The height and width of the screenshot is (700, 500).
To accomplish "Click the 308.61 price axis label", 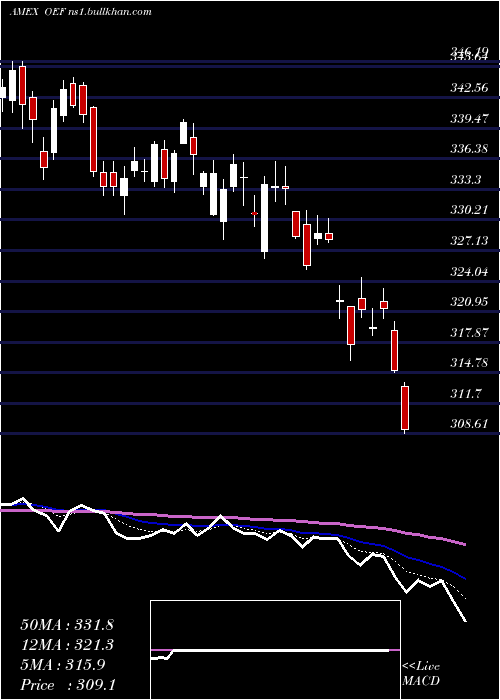I will 469,424.
